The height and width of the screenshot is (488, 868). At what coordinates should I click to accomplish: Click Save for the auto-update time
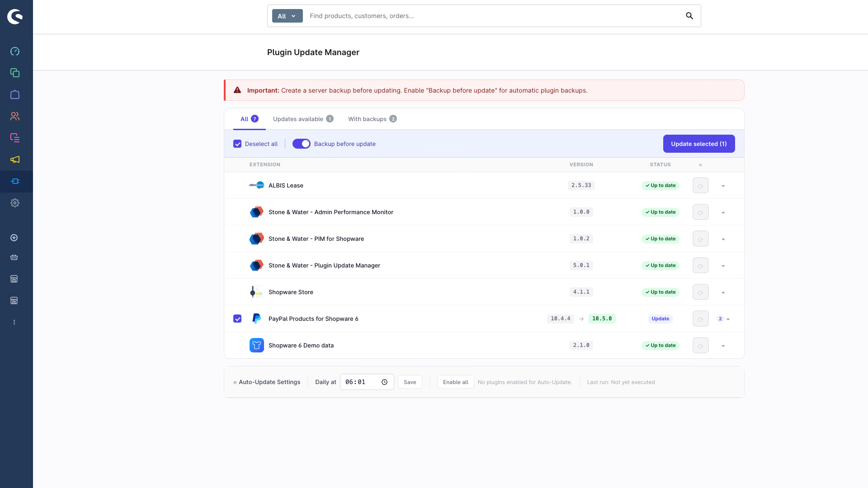point(410,382)
